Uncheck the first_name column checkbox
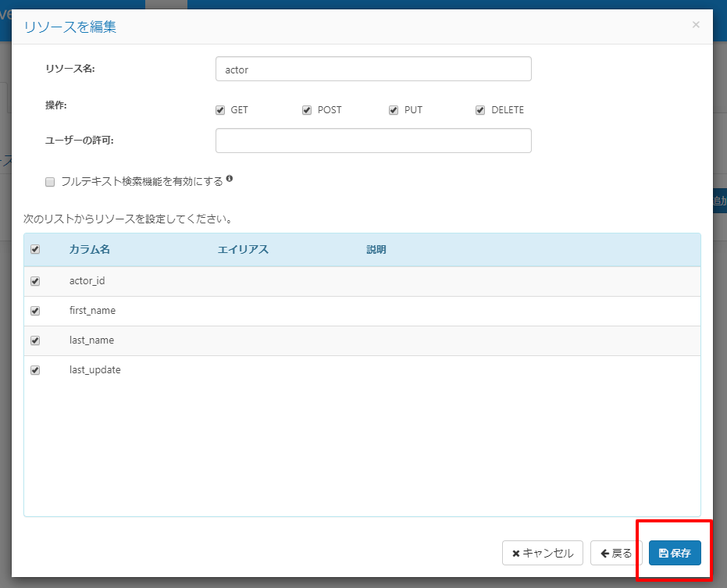This screenshot has height=588, width=727. (x=35, y=311)
